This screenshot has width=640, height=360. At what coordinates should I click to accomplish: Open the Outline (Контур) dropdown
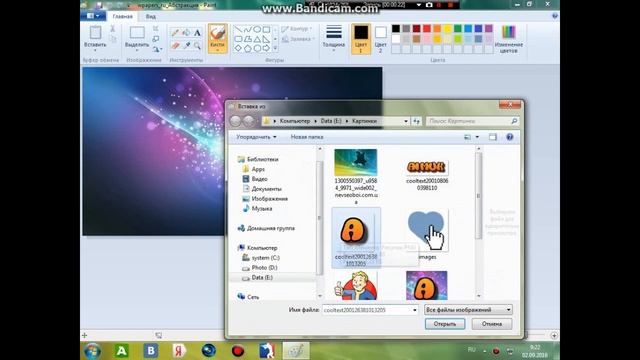coord(297,29)
